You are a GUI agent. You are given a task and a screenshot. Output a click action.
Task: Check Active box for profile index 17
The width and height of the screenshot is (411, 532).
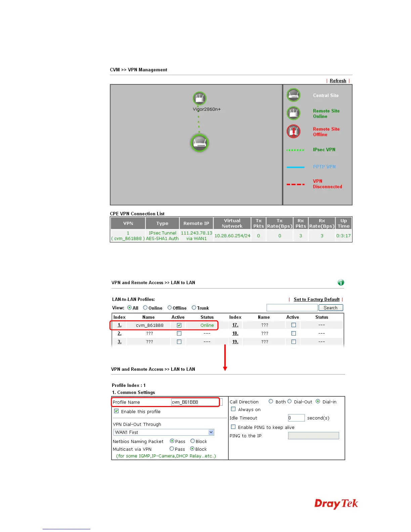coord(293,325)
